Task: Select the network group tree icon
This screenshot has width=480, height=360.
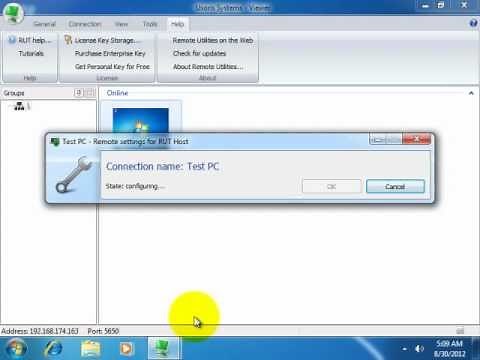Action: (19, 106)
